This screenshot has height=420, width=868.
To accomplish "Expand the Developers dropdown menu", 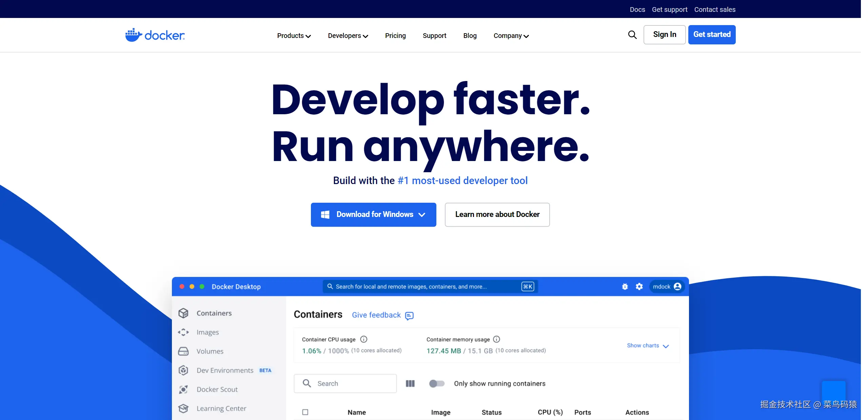I will point(348,36).
